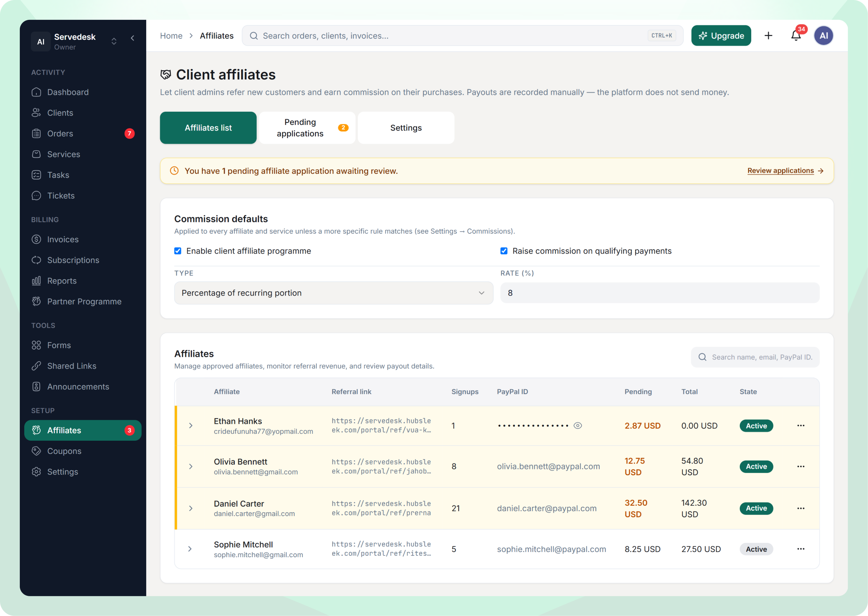The image size is (868, 616).
Task: Open Shared Links in sidebar
Action: pos(83,366)
